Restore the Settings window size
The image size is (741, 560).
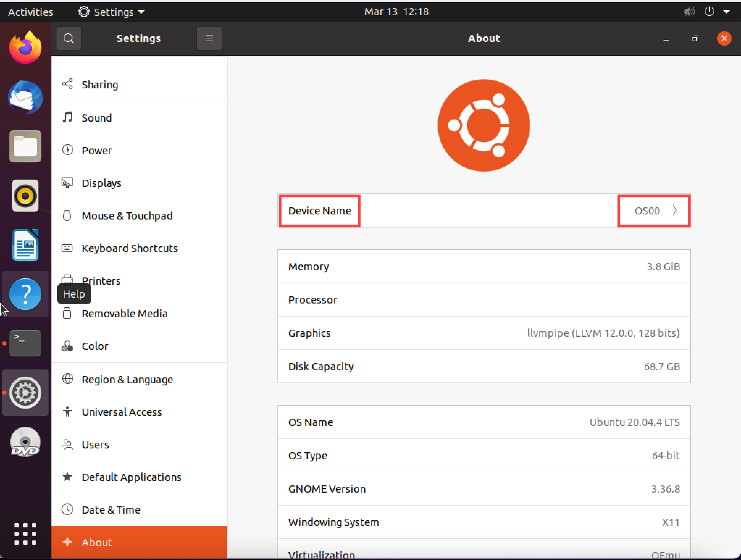pos(695,39)
